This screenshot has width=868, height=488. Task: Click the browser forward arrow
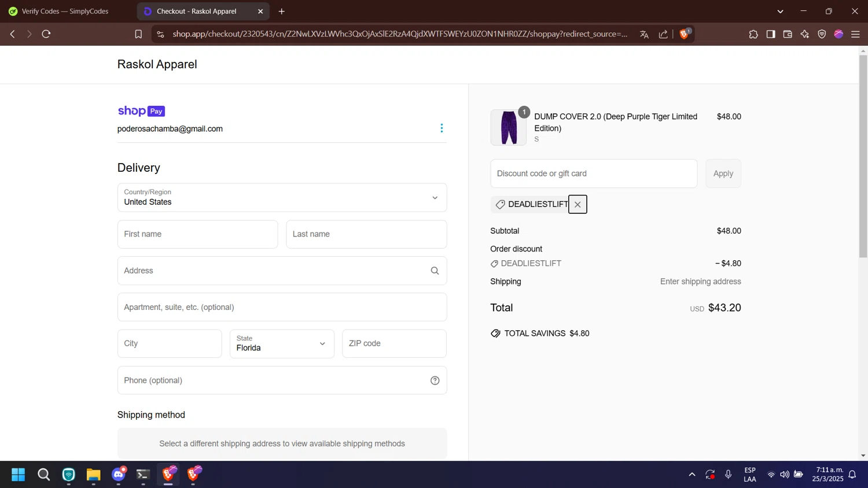pos(29,34)
